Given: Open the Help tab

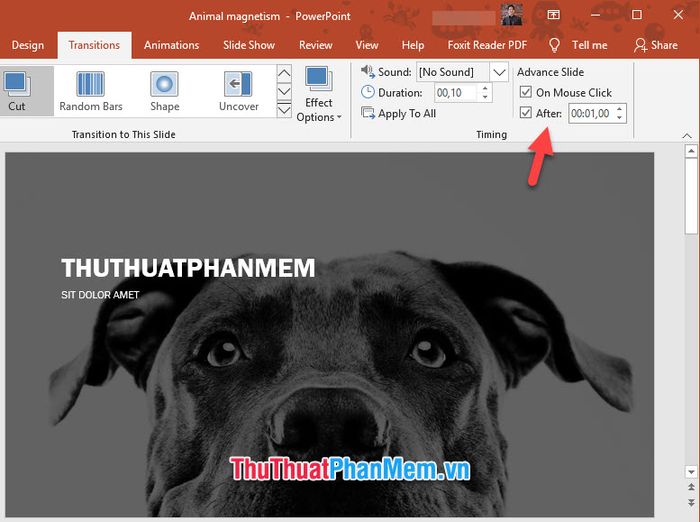Looking at the screenshot, I should click(x=413, y=45).
